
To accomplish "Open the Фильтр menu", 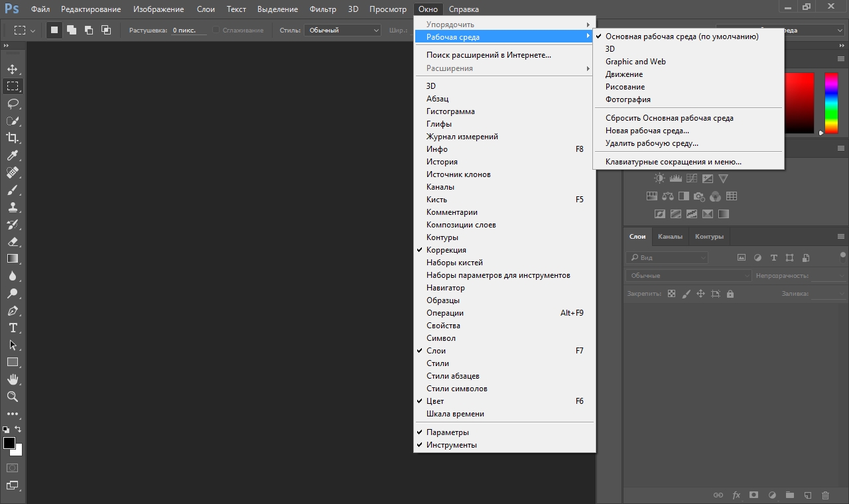I will pyautogui.click(x=323, y=9).
